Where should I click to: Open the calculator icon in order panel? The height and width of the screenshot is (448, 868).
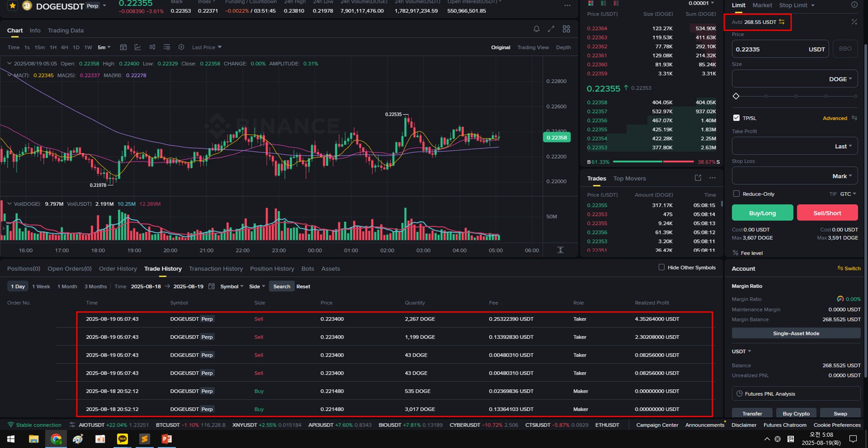pos(854,22)
